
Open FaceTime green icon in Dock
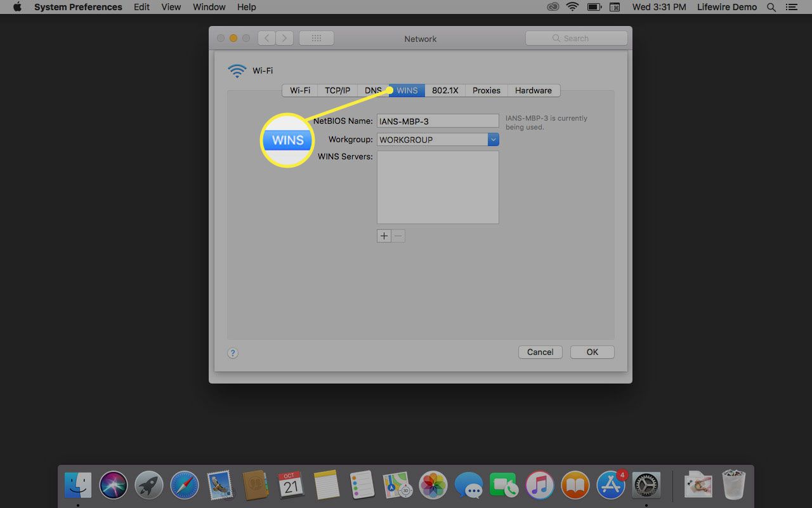click(504, 486)
